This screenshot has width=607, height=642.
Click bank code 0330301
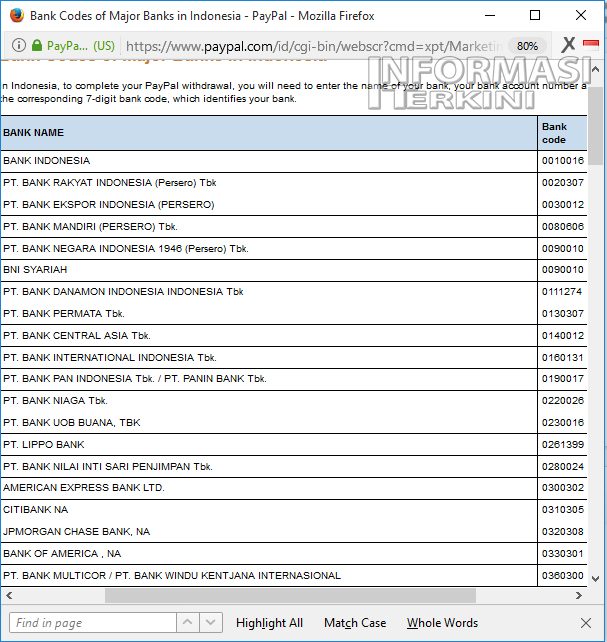click(563, 554)
